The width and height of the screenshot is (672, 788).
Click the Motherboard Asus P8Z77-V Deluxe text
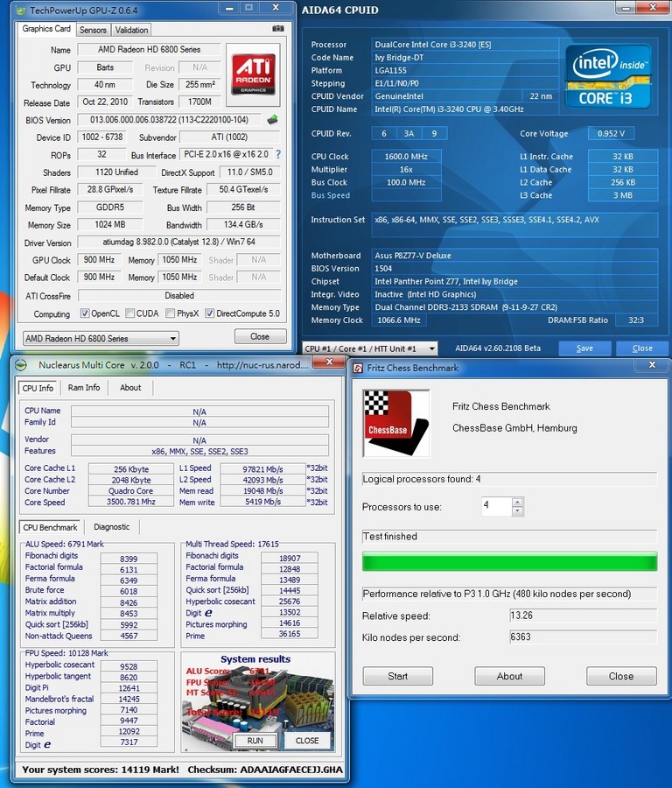[x=413, y=256]
